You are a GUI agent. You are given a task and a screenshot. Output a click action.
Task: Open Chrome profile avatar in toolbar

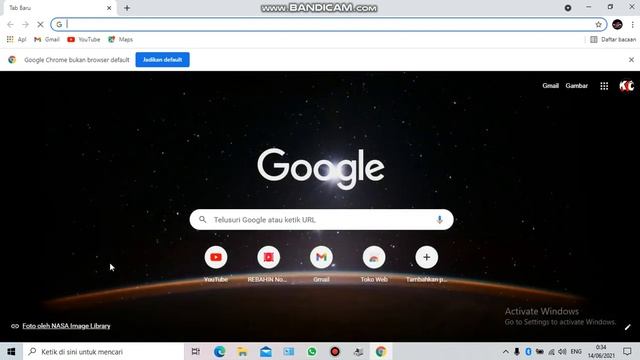(617, 24)
